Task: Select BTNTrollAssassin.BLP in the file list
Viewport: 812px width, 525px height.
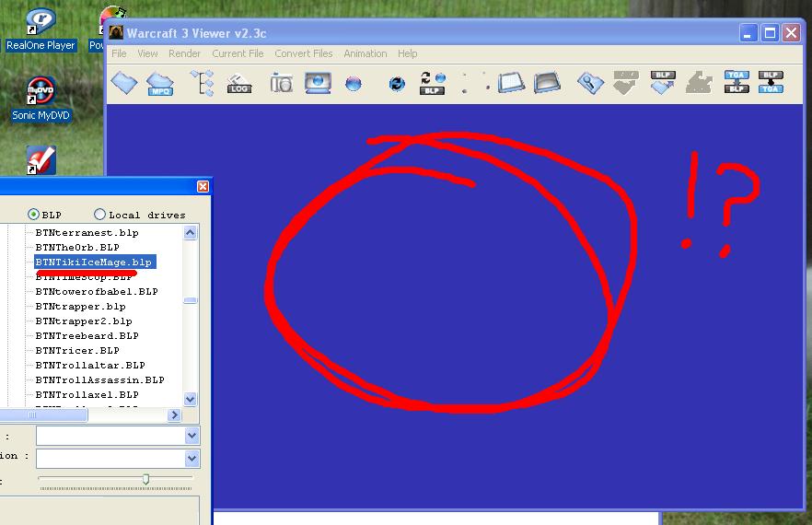Action: (x=100, y=379)
